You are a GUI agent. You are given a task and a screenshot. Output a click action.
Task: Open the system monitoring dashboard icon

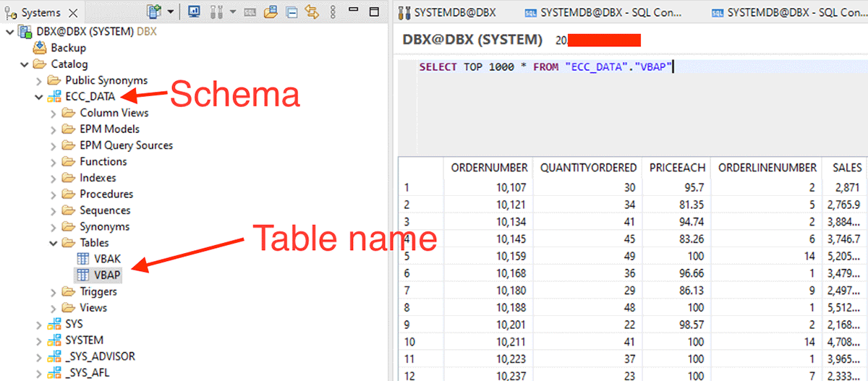pos(194,12)
